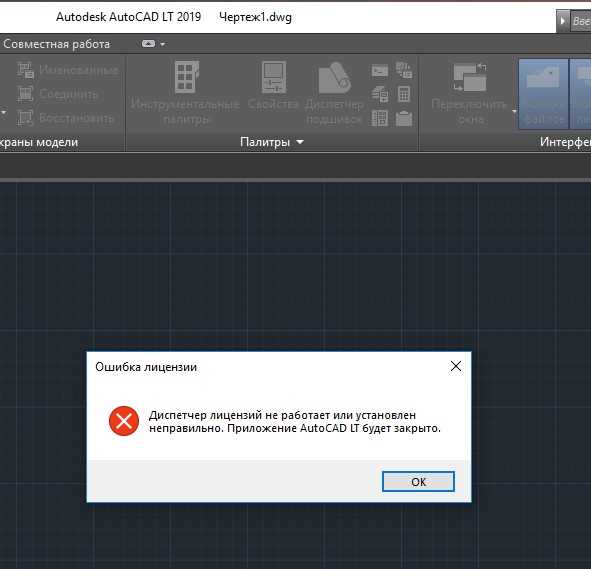Expand the Переключить окна dropdown arrow
This screenshot has width=591, height=569.
tap(514, 111)
